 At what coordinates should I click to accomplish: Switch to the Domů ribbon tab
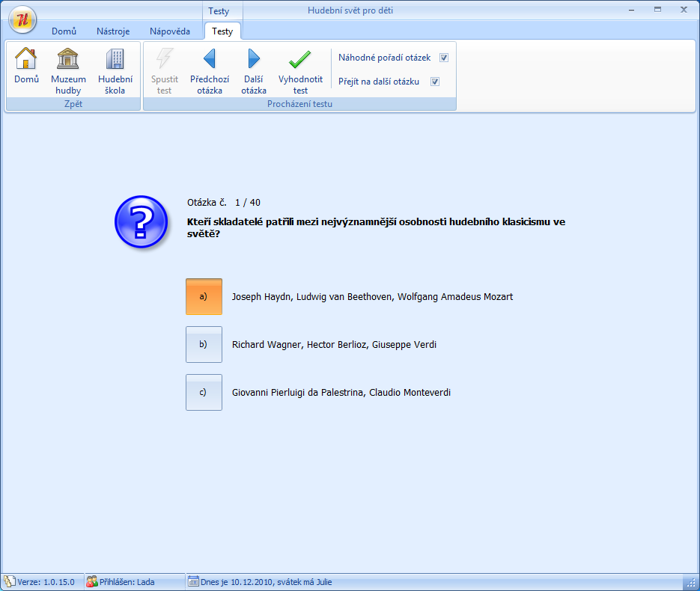(x=64, y=31)
